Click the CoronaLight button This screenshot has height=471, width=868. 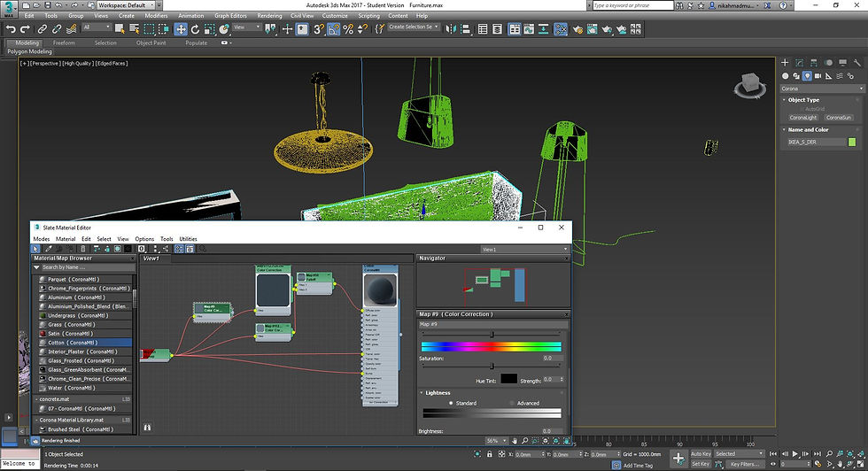coord(802,118)
